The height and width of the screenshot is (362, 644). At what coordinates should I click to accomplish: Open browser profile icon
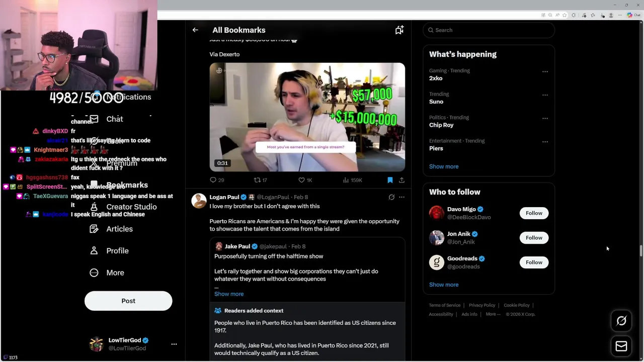coord(611,15)
